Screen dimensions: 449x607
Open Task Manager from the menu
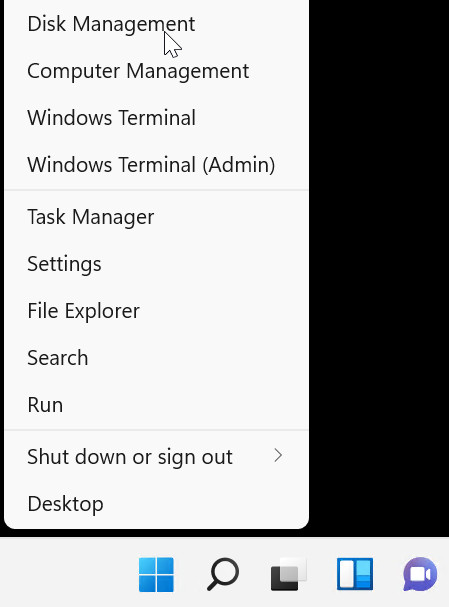156,216
